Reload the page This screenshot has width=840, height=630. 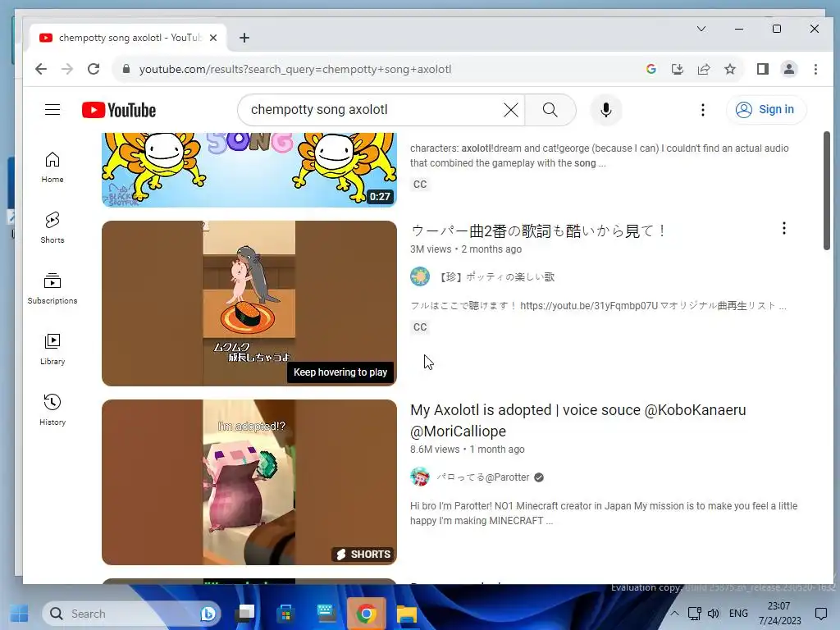pyautogui.click(x=94, y=69)
